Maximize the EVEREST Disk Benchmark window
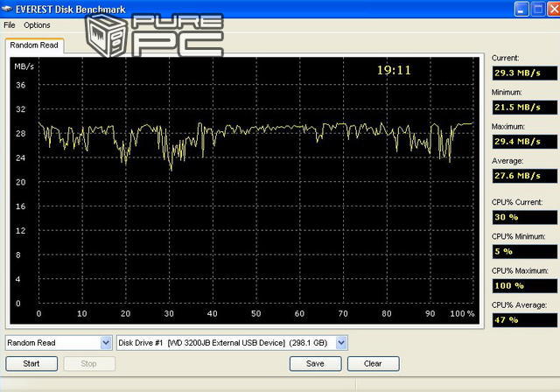560x392 pixels. (538, 9)
